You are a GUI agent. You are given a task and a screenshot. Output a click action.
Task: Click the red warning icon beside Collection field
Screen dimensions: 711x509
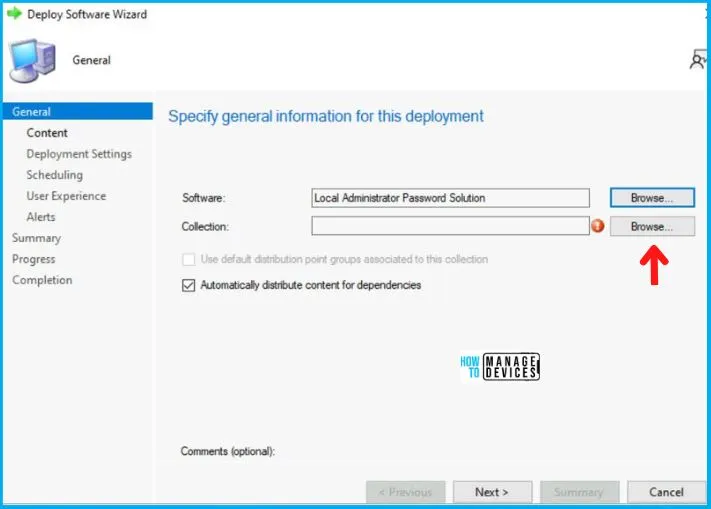point(598,227)
